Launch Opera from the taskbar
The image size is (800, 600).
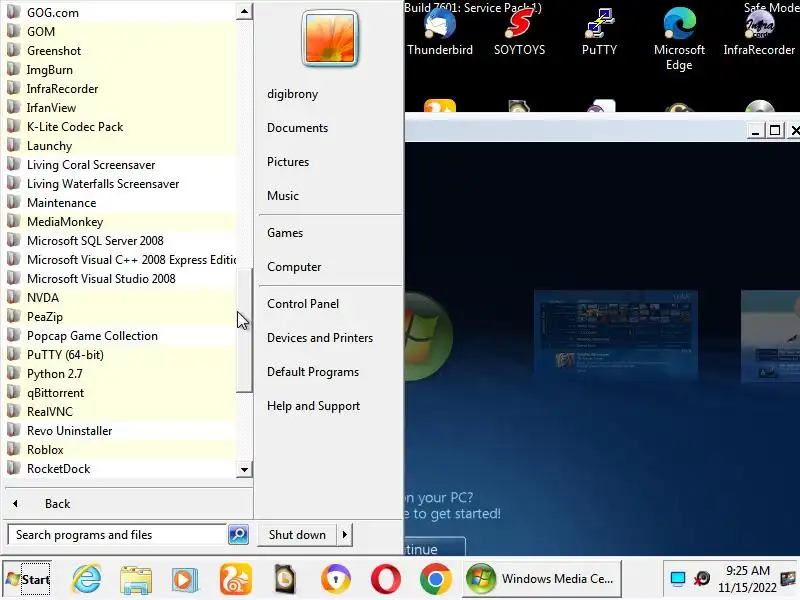386,579
